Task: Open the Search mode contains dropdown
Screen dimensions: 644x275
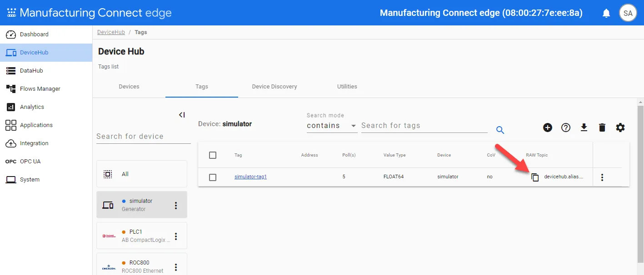Action: pos(332,126)
